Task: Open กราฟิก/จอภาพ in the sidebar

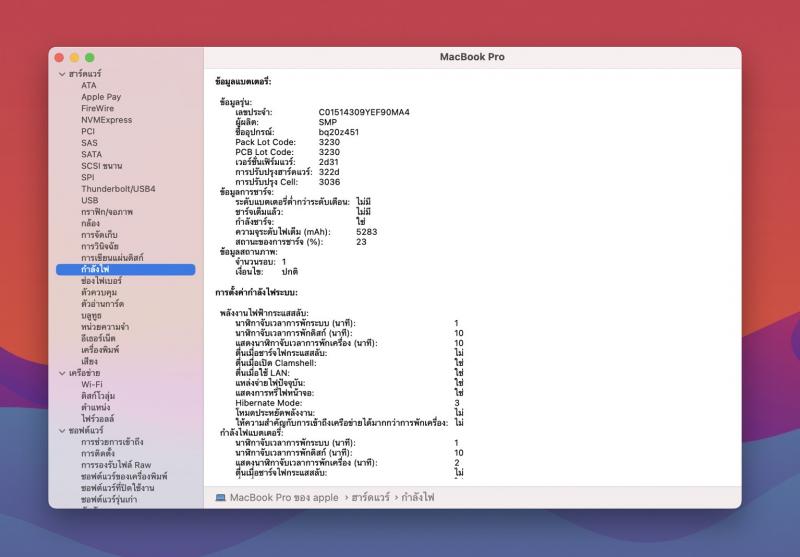Action: click(x=107, y=212)
